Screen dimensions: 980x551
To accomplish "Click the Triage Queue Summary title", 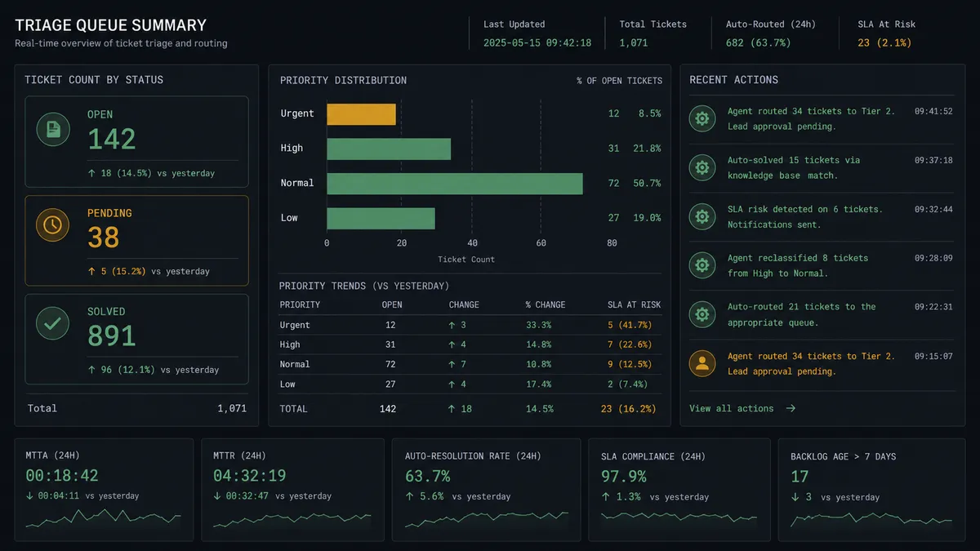I will tap(110, 25).
